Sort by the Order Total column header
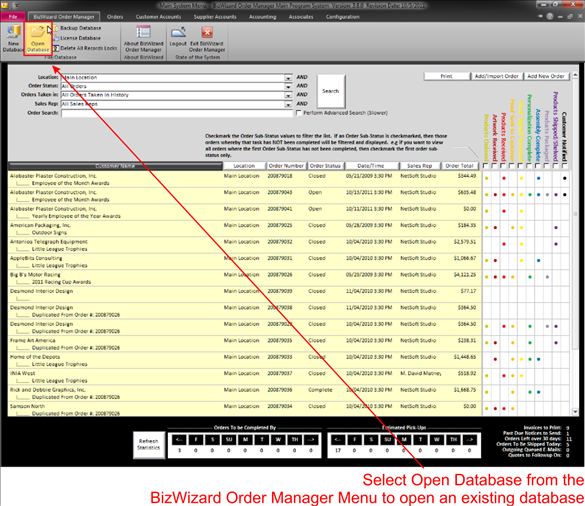The image size is (585, 506). 459,166
